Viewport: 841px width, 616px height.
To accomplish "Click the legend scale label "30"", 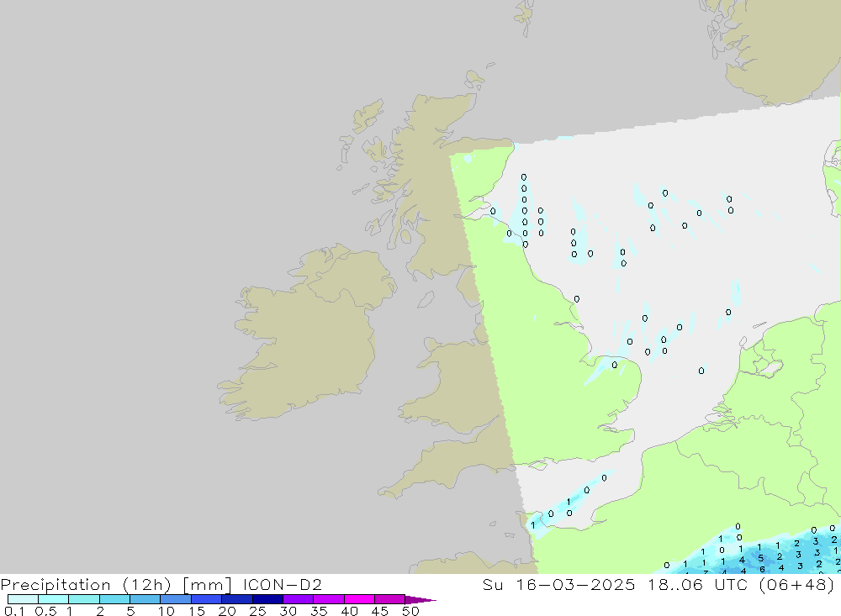I will point(288,611).
